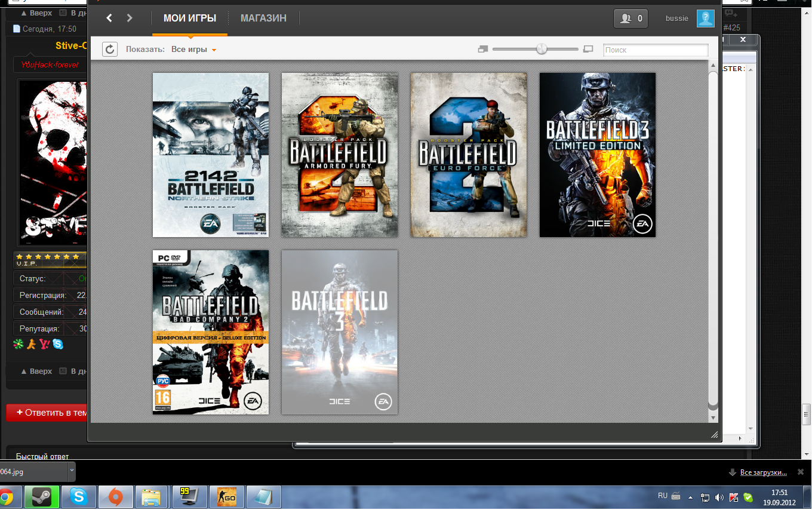Select Battlefield 2 Armored Fury cover
This screenshot has width=812, height=510.
(x=340, y=155)
